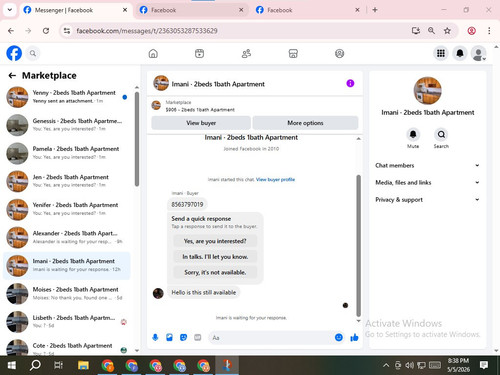Open the purple conversation information icon
Viewport: 500px width, 375px height.
pyautogui.click(x=350, y=83)
